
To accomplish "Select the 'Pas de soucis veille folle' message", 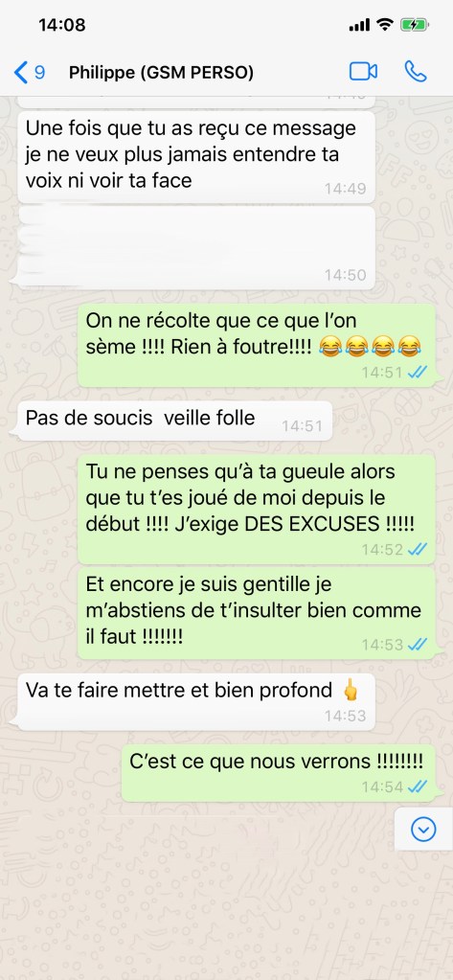I will click(x=174, y=421).
